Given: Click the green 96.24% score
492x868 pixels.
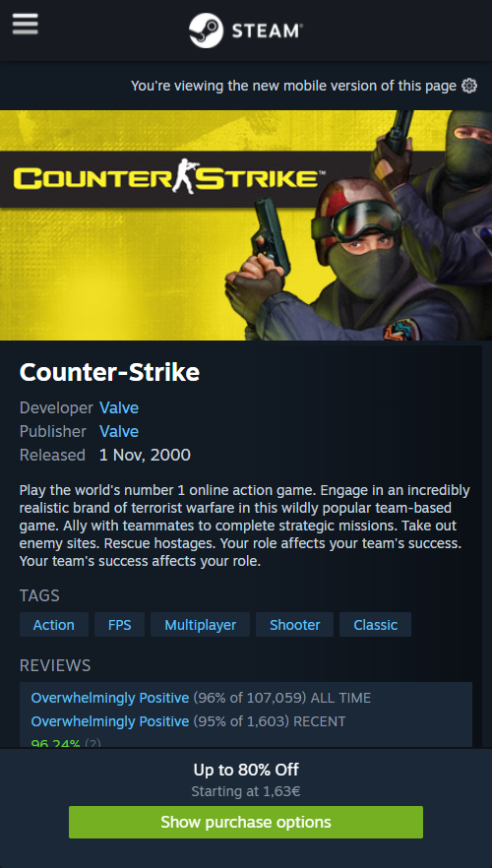Looking at the screenshot, I should (55, 743).
